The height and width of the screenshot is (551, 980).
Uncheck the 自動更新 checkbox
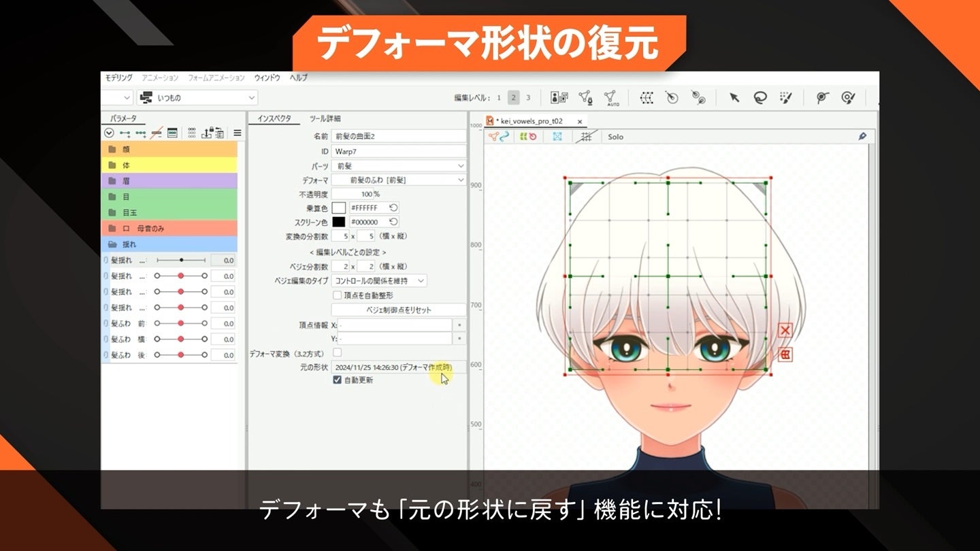[x=337, y=380]
